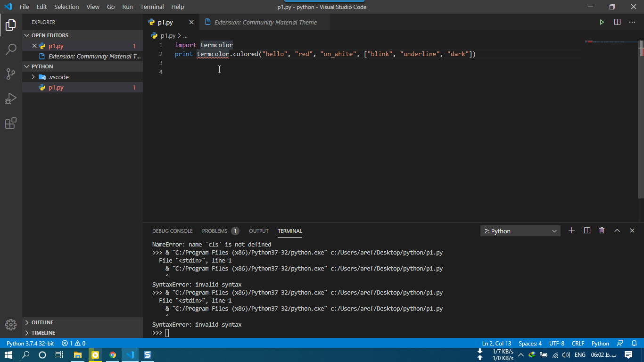Open Task View on taskbar
This screenshot has height=362, width=644.
pos(59,355)
